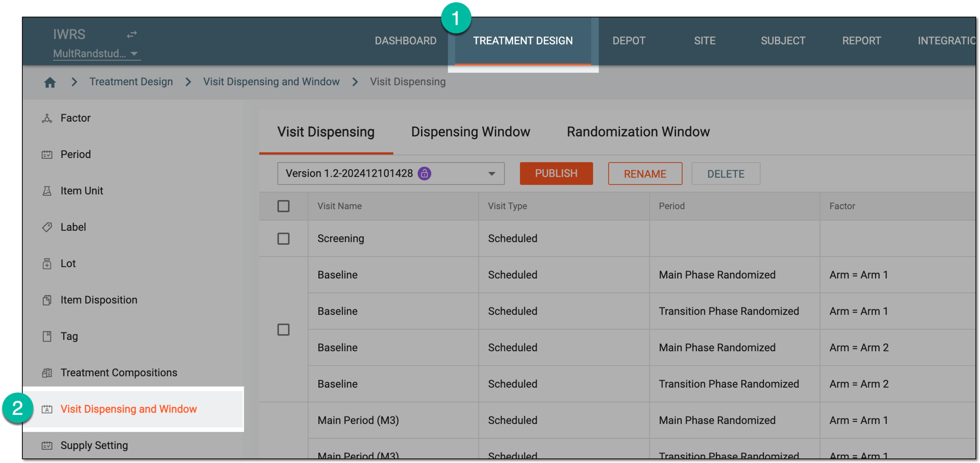Click the purple lock icon beside version
Viewport: 980px width, 463px height.
pyautogui.click(x=425, y=173)
